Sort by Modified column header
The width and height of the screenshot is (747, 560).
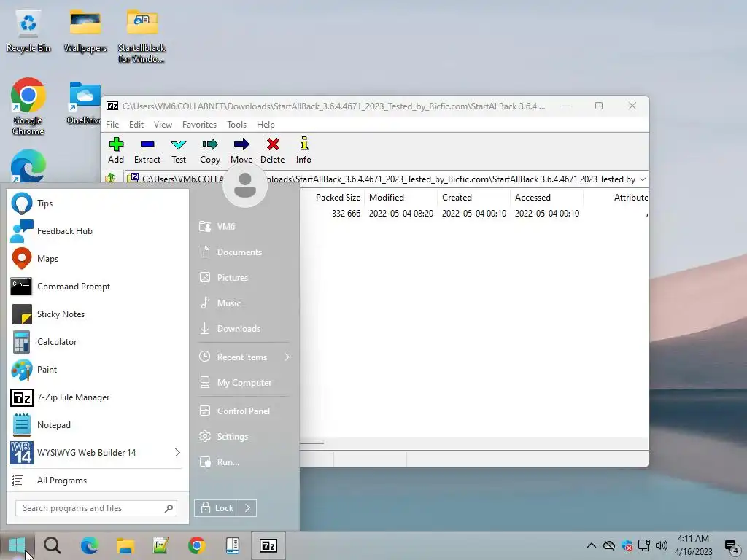tap(387, 197)
